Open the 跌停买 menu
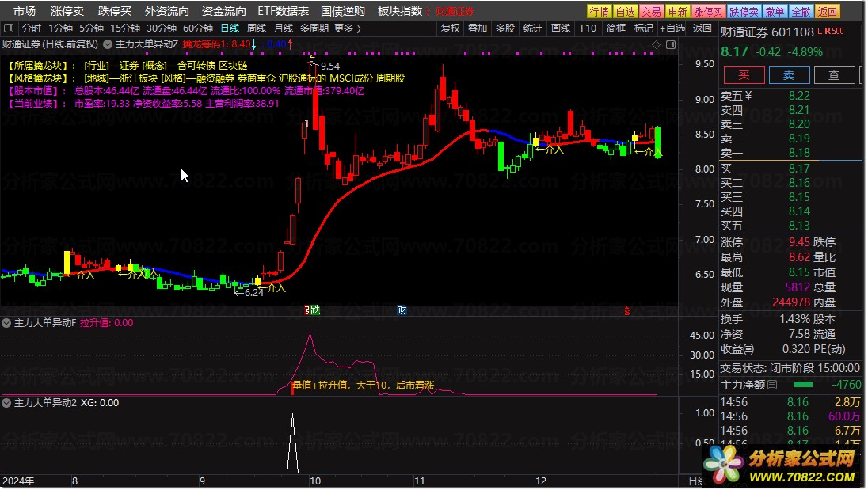Image resolution: width=868 pixels, height=490 pixels. pyautogui.click(x=115, y=11)
